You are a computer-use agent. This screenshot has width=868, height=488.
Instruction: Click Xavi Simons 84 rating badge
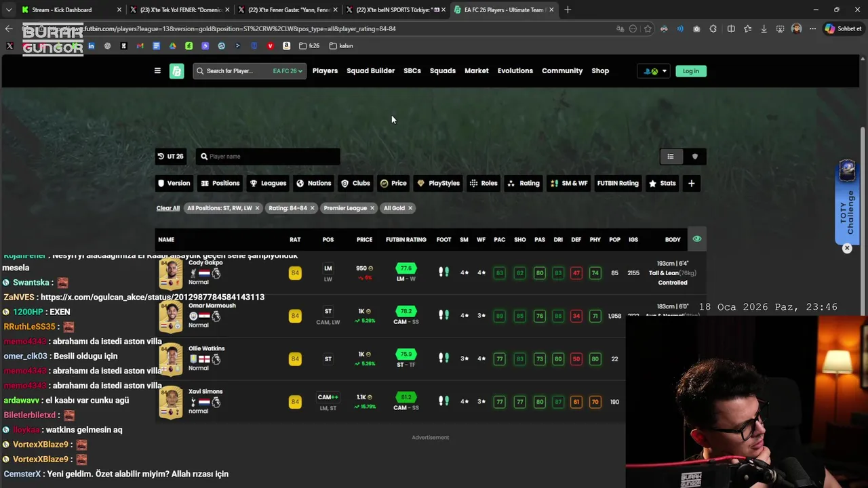(x=295, y=402)
